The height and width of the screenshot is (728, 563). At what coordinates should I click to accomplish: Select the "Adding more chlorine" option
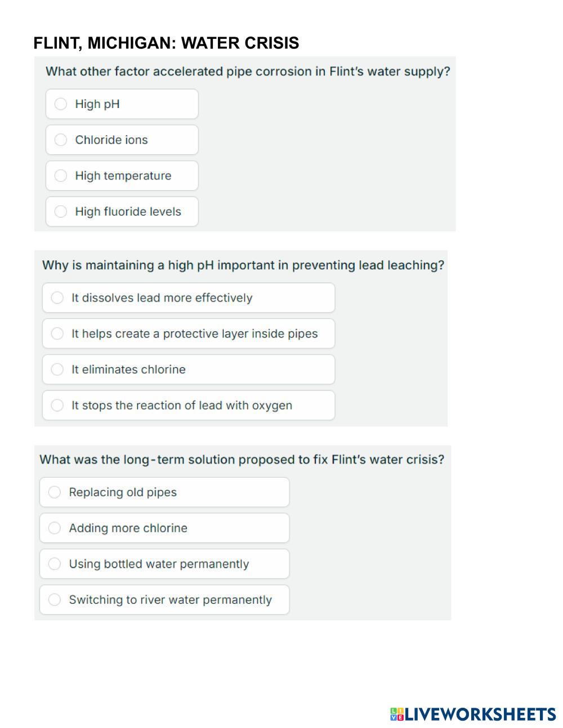[x=55, y=528]
